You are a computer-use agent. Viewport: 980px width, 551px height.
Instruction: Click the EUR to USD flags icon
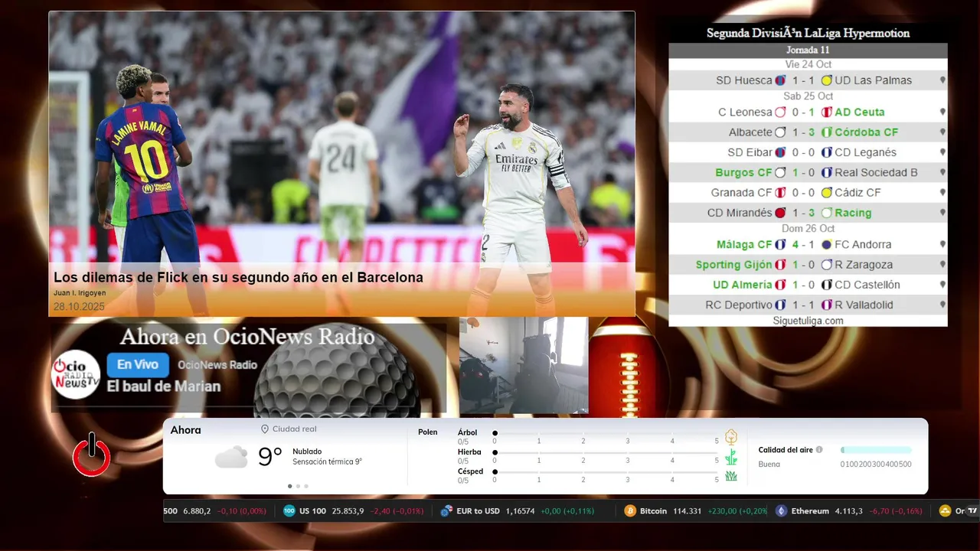click(x=446, y=511)
